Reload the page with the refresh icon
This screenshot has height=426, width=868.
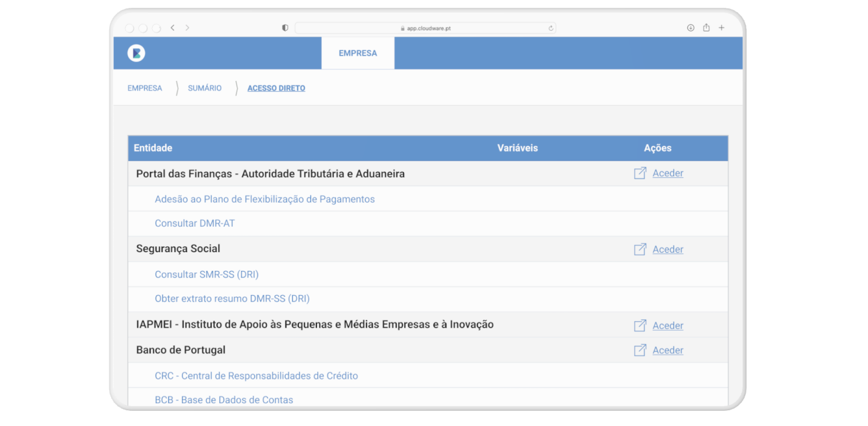coord(551,28)
